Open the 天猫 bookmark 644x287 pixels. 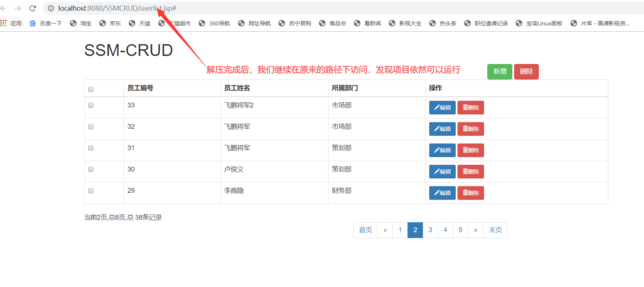click(139, 23)
